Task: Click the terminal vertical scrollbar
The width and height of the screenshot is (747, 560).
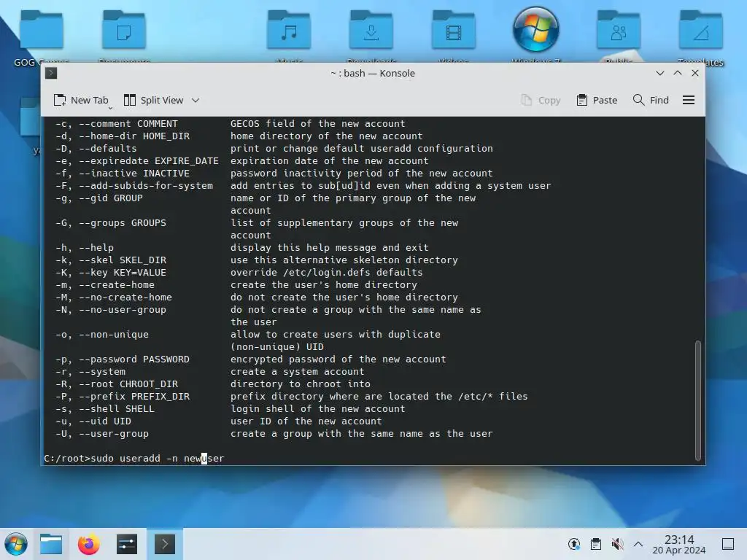Action: (x=698, y=400)
